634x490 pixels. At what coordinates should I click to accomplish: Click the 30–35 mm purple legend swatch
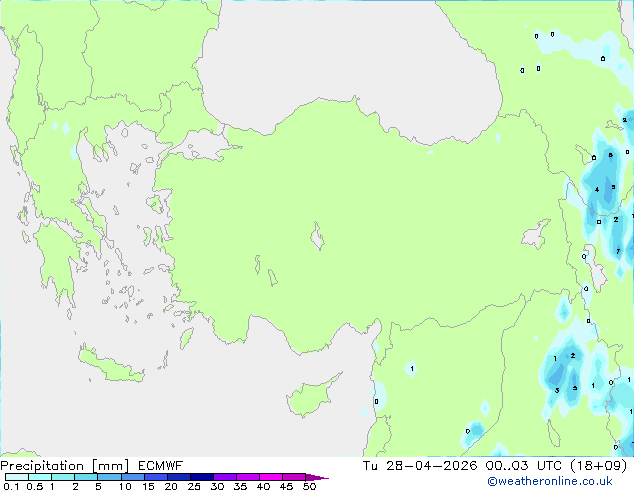[x=224, y=477]
